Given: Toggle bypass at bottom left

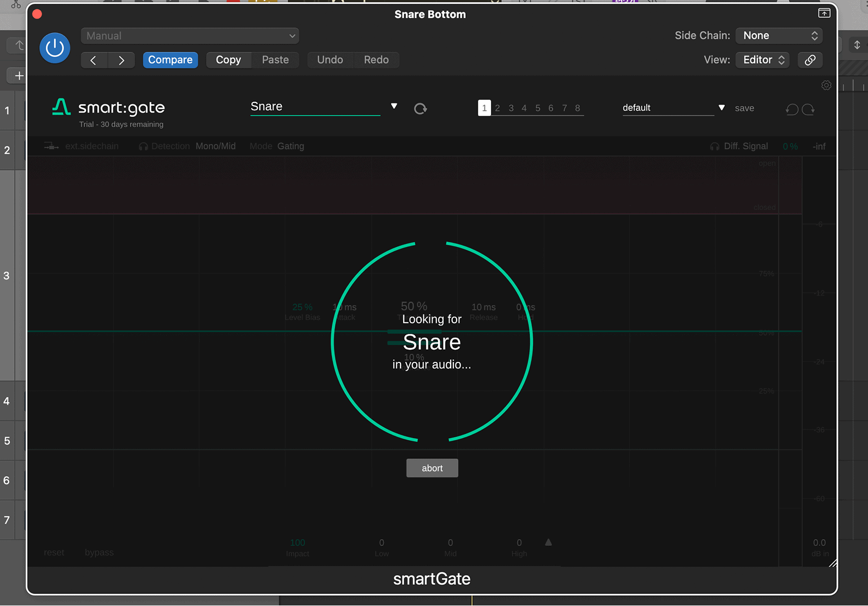Looking at the screenshot, I should 99,553.
